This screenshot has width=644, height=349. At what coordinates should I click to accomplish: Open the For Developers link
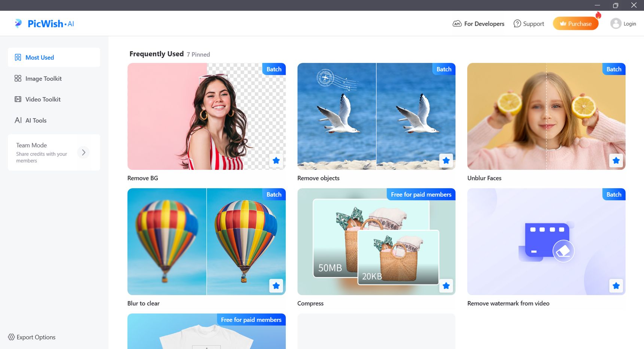(x=479, y=24)
